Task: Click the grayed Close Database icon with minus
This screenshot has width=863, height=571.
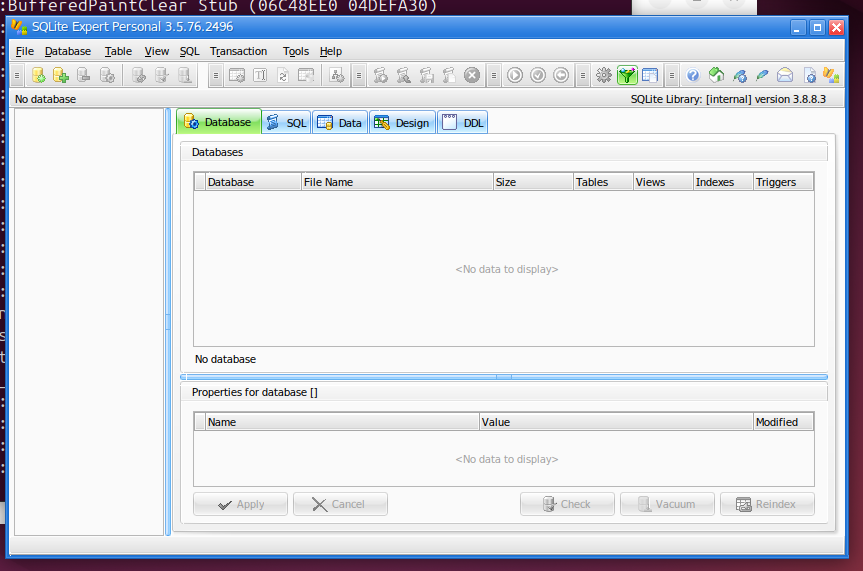Action: click(x=84, y=75)
